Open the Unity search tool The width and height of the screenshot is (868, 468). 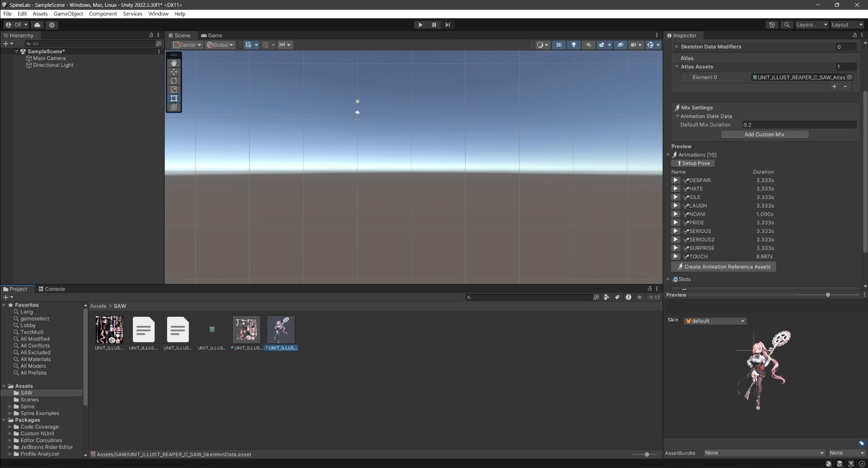(x=787, y=24)
